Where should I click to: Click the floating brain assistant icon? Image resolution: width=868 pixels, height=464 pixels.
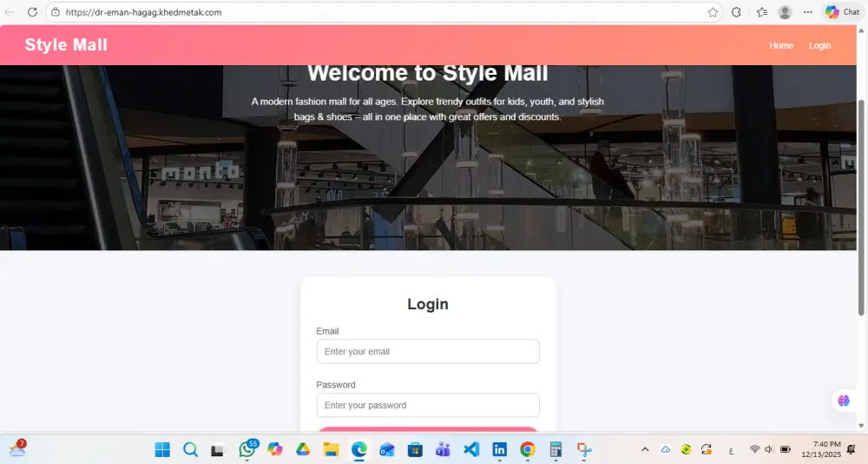pos(843,401)
